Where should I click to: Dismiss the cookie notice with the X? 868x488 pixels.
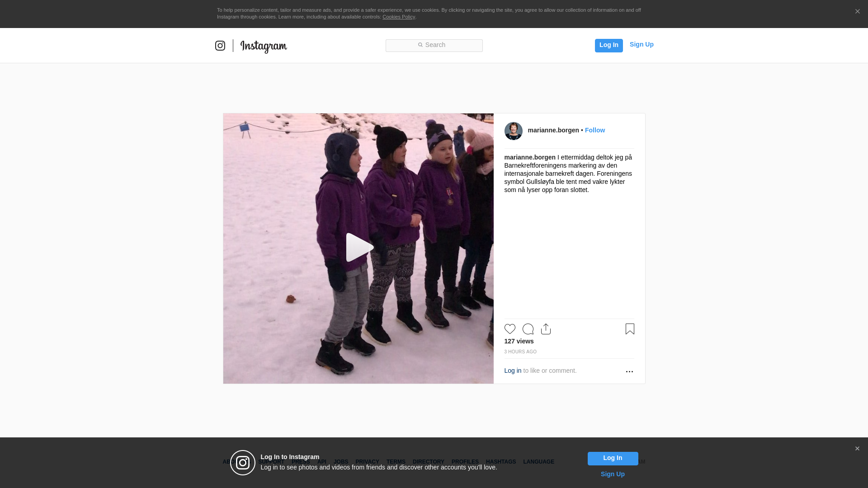pos(857,11)
